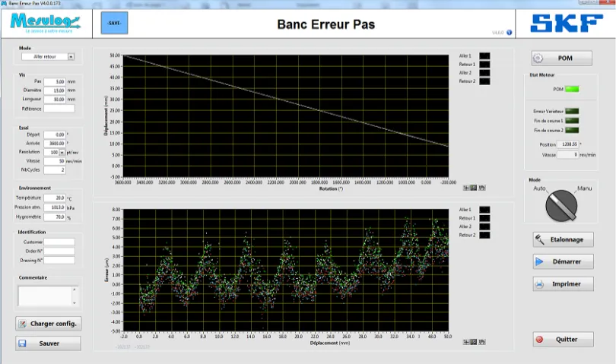Click Aller 2 plot swatch in top graph legend
The height and width of the screenshot is (364, 616).
point(484,73)
